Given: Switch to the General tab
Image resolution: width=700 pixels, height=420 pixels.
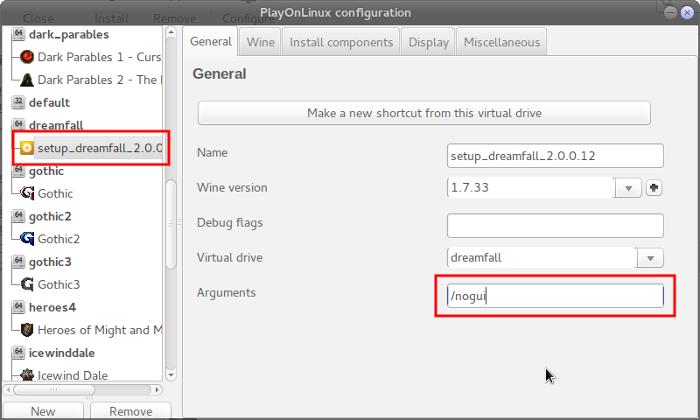Looking at the screenshot, I should pyautogui.click(x=211, y=42).
